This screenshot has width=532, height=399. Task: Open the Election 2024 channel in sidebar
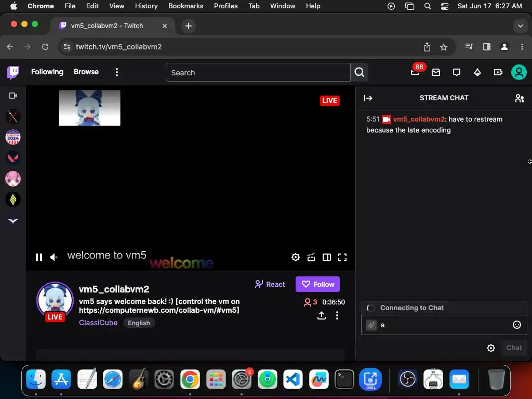tap(13, 137)
